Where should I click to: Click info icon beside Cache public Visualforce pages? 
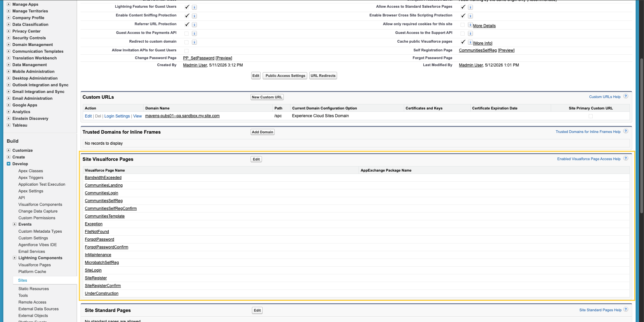click(470, 42)
